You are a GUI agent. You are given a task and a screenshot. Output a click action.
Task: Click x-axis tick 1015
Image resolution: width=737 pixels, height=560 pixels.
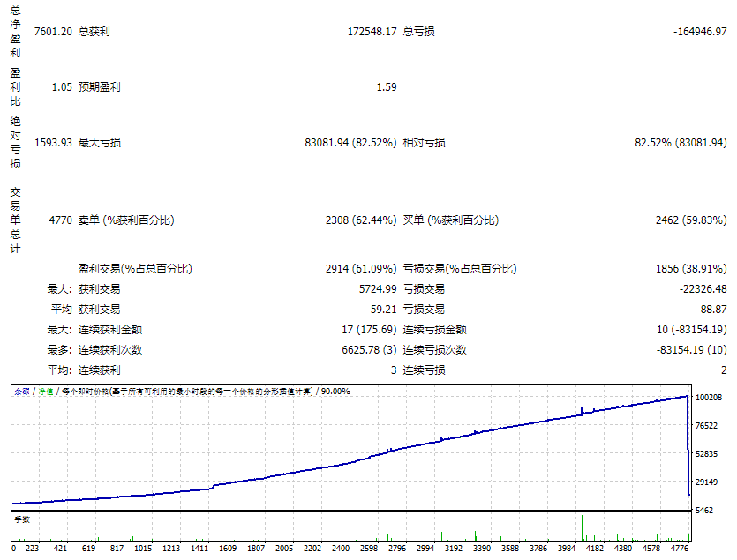pos(143,549)
